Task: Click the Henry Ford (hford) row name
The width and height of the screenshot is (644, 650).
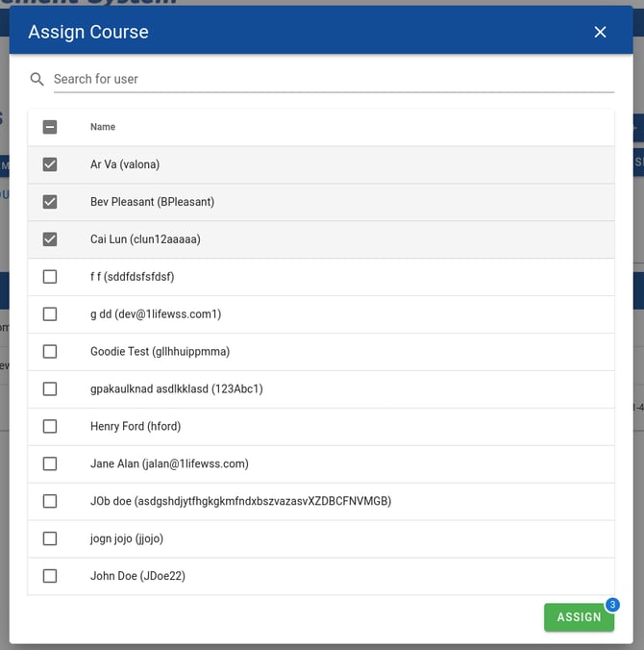Action: click(x=136, y=426)
